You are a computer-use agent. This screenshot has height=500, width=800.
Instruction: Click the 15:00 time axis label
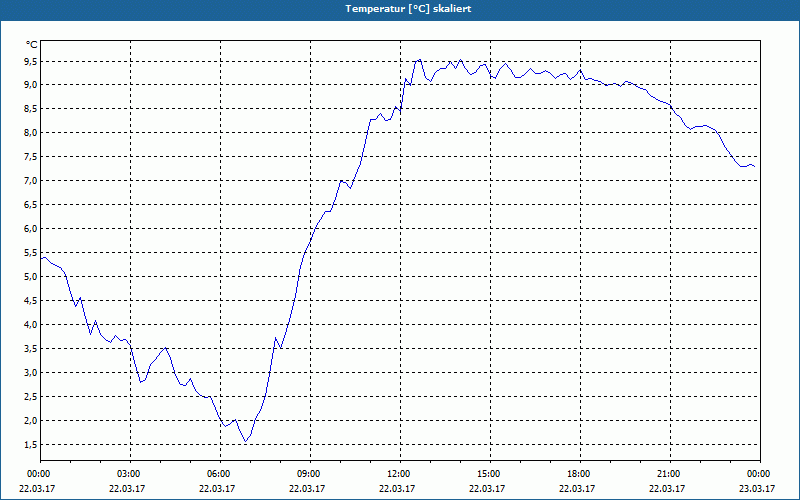click(x=490, y=474)
